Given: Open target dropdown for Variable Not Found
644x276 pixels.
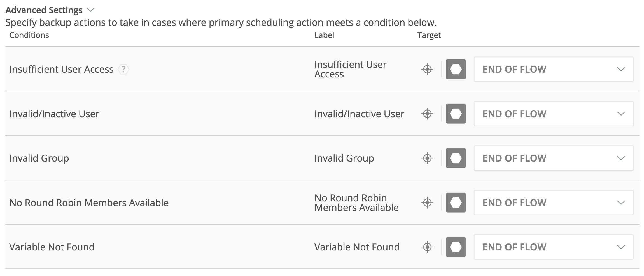Looking at the screenshot, I should [x=553, y=247].
